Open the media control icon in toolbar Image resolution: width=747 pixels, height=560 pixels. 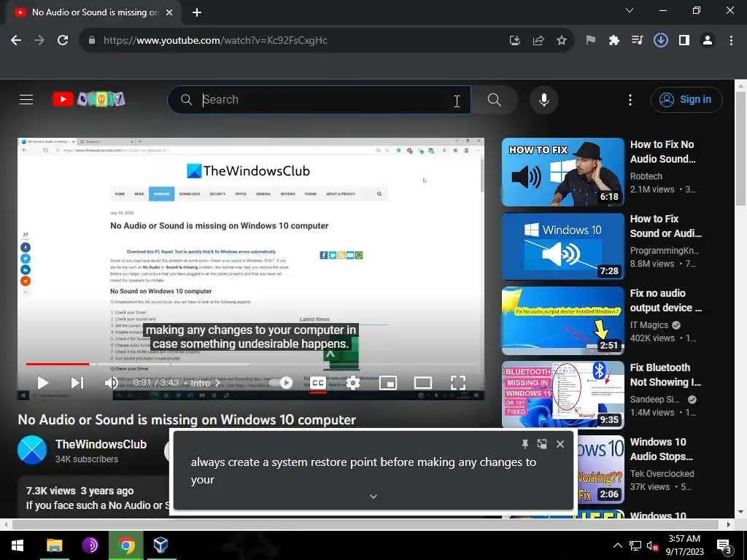point(637,41)
